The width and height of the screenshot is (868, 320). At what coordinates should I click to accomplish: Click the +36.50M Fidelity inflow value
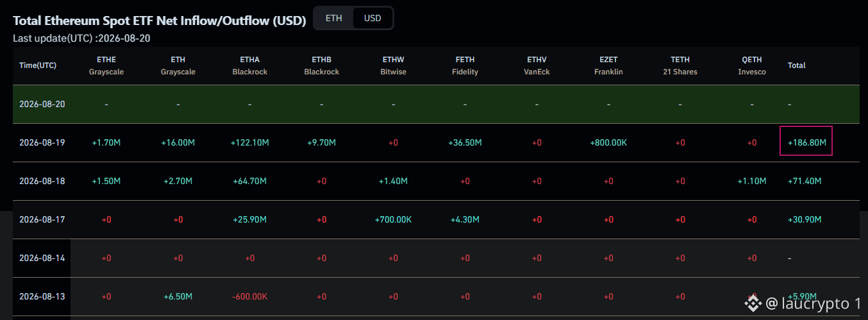(x=465, y=142)
